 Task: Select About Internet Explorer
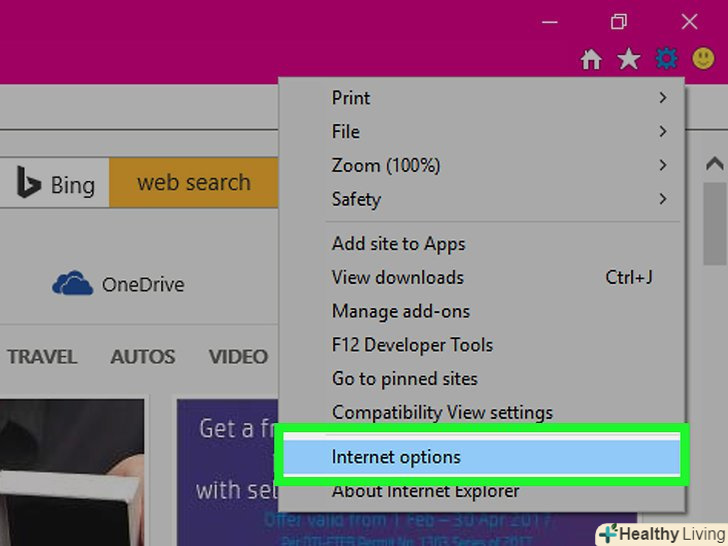(x=481, y=491)
